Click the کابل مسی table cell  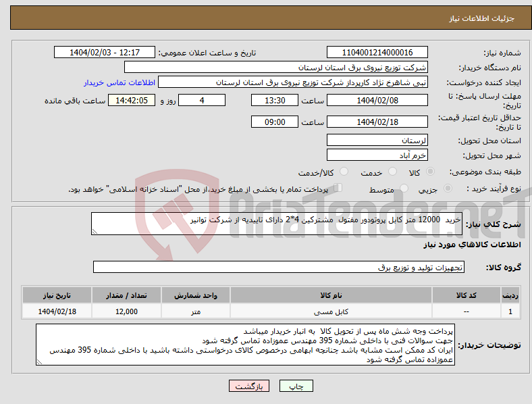point(331,311)
